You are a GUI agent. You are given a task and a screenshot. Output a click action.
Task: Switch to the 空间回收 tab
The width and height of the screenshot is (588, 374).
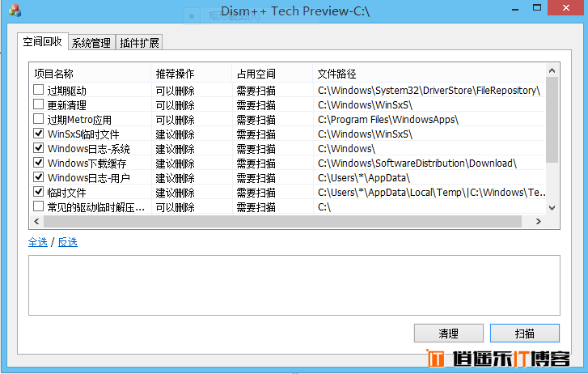point(42,41)
